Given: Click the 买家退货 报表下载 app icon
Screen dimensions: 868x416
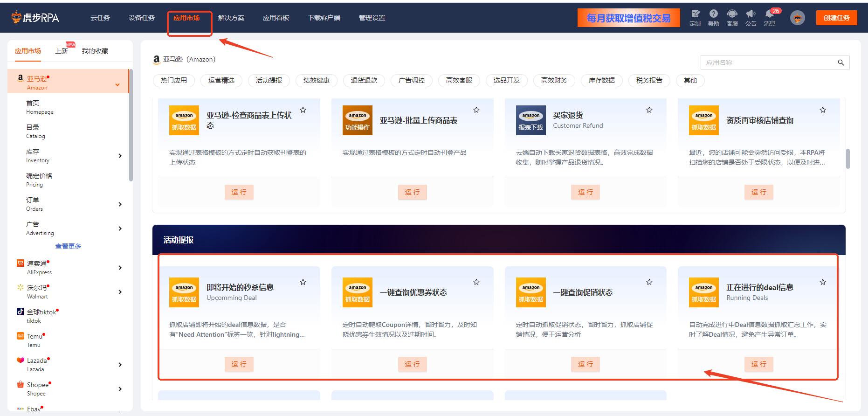Looking at the screenshot, I should click(x=531, y=120).
